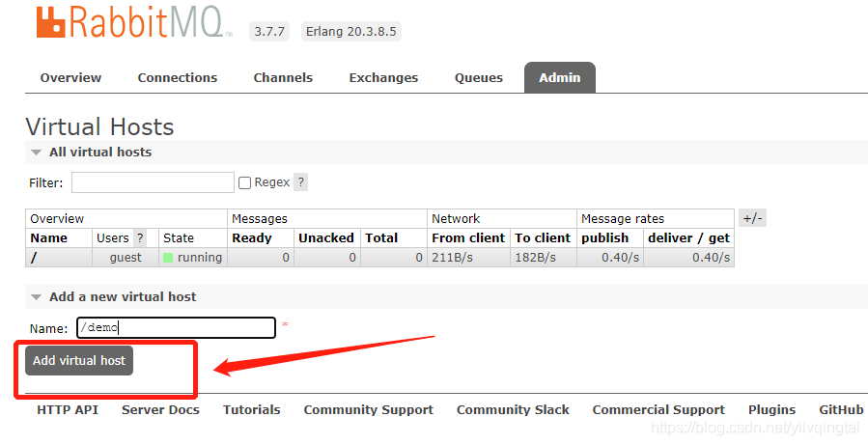This screenshot has width=868, height=445.
Task: Click the Filter input field
Action: point(153,182)
